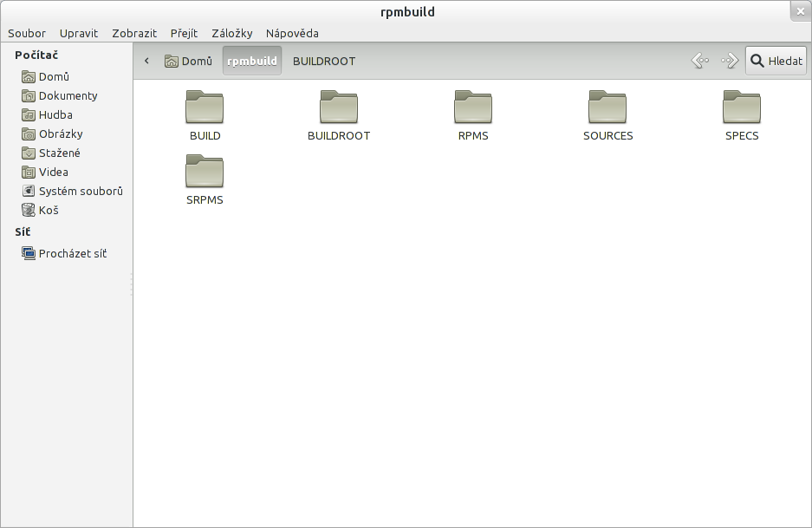The image size is (812, 528).
Task: Open Stažené in the sidebar
Action: (x=59, y=153)
